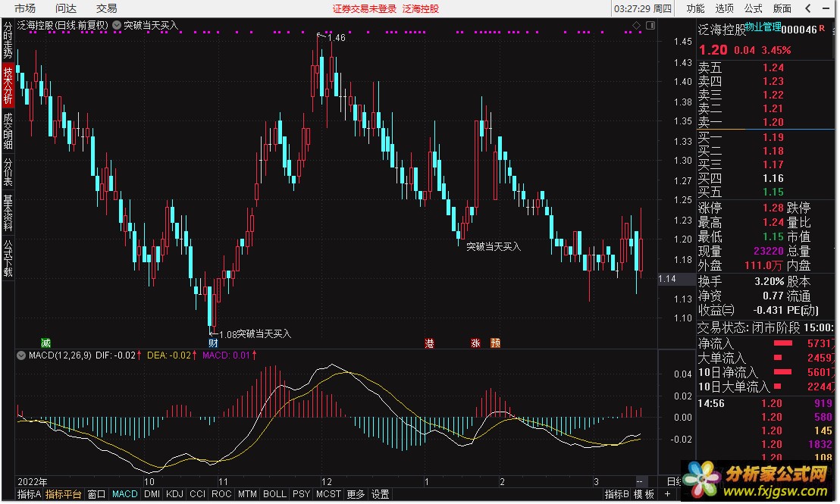Click the blue 财 event marker
This screenshot has width=840, height=504.
pyautogui.click(x=213, y=343)
